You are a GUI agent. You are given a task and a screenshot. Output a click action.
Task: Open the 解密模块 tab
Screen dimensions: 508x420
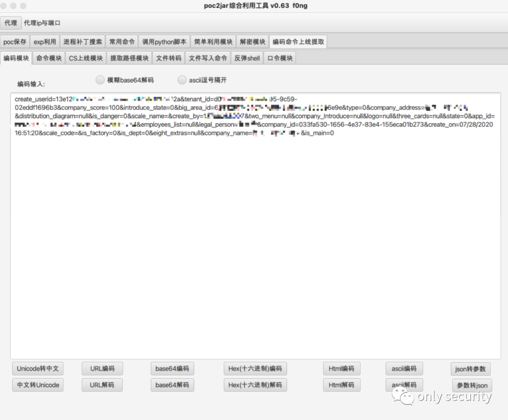[x=253, y=42]
